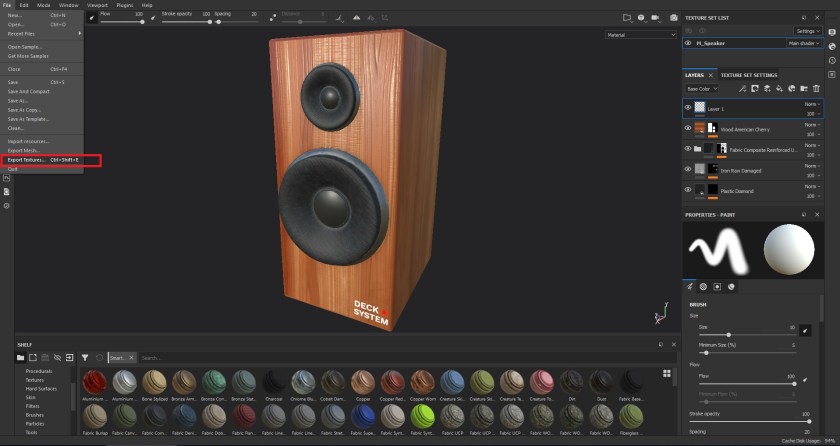Image resolution: width=840 pixels, height=446 pixels.
Task: Adjust the Spacing slider in top toolbar
Action: click(x=236, y=22)
